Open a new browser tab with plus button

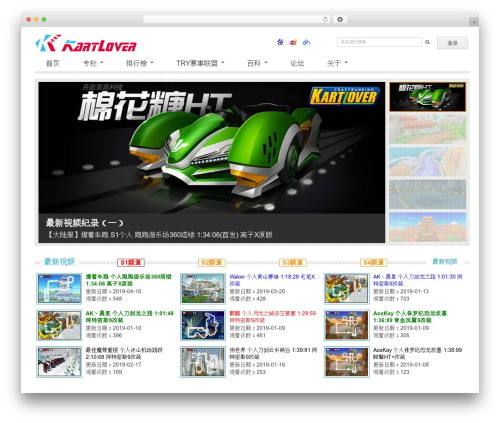pyautogui.click(x=474, y=22)
